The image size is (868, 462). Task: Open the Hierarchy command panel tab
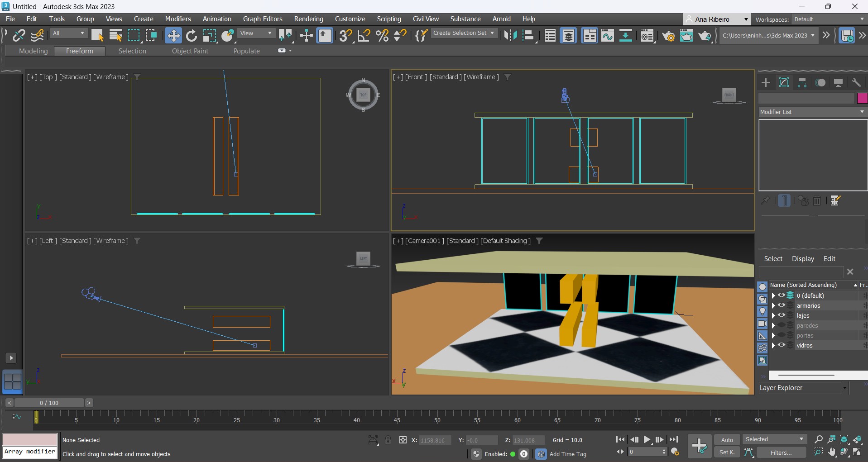tap(802, 82)
